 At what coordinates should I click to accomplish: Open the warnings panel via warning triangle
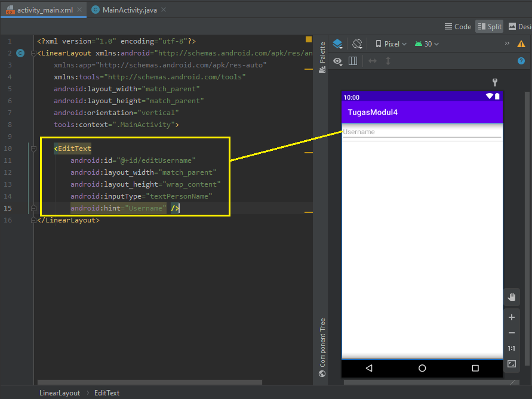tap(521, 44)
